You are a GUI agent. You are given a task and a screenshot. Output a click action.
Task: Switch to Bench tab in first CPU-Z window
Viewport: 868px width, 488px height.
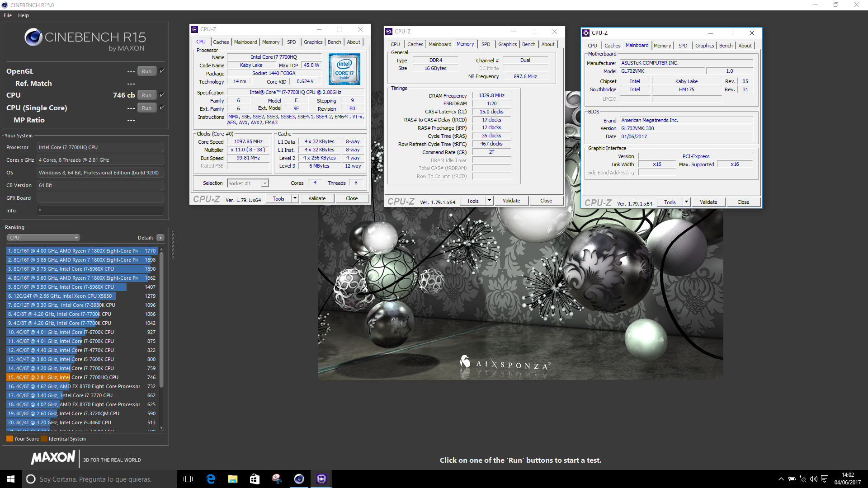335,42
